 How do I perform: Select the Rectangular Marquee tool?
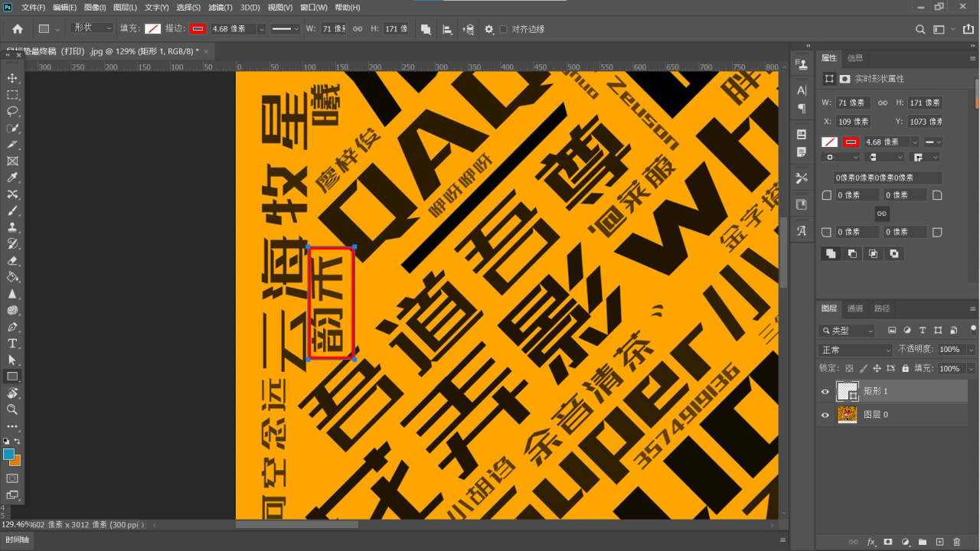tap(12, 95)
